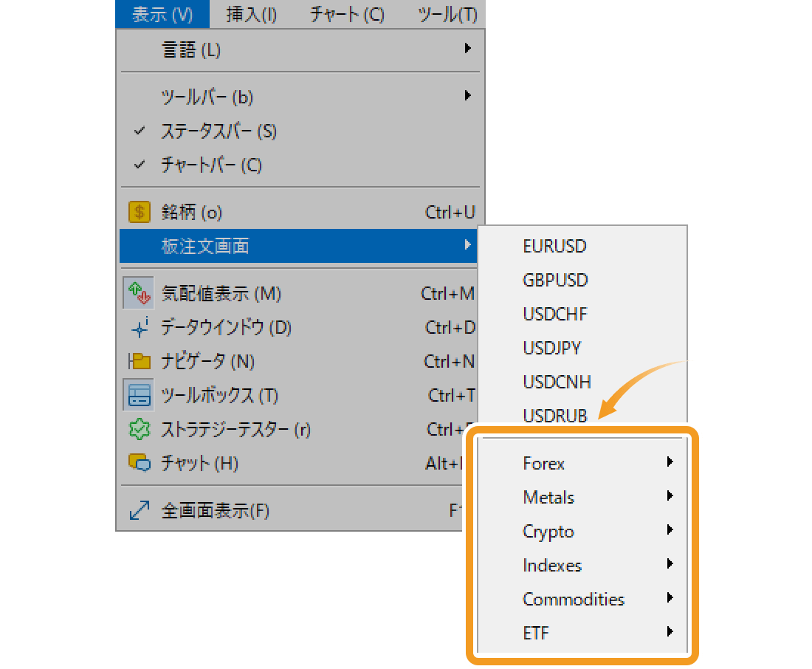Screen dimensions: 812x669
Task: Expand the 板注文画面 submenu arrow
Action: click(467, 244)
